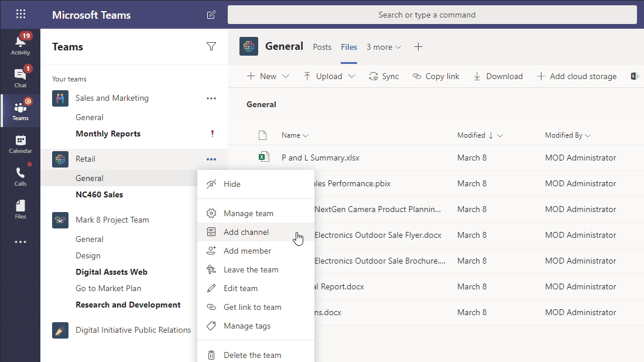Click the ellipsis for more sidebar apps
The width and height of the screenshot is (644, 362).
pyautogui.click(x=20, y=241)
